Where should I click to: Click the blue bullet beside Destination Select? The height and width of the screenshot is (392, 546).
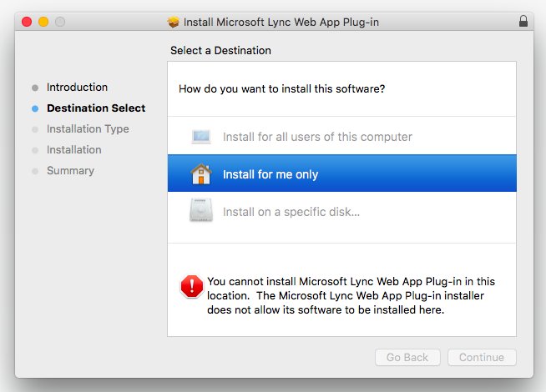tap(35, 108)
